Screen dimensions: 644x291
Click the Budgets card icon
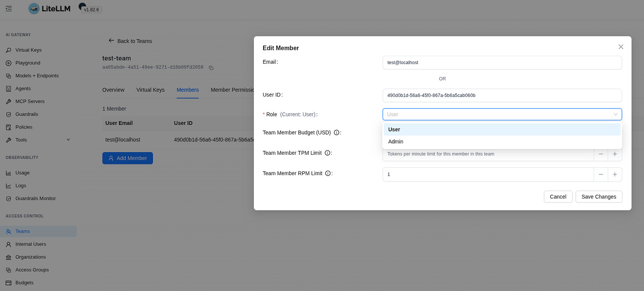pos(8,283)
